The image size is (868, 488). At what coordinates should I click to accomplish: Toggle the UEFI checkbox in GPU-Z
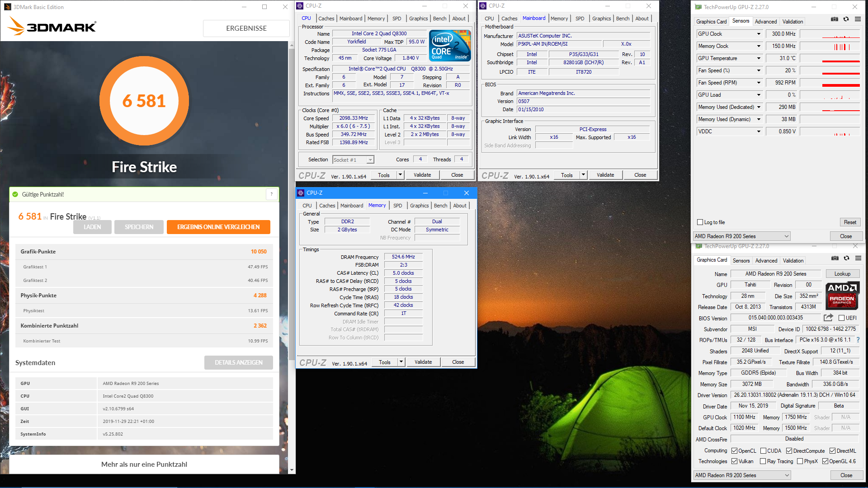point(841,318)
